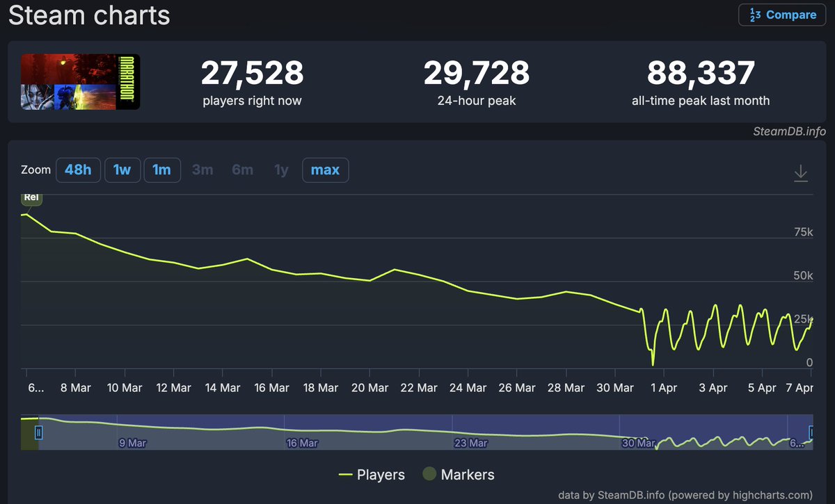Screen dimensions: 835x504
Task: Select the 48h zoom range
Action: pos(78,170)
